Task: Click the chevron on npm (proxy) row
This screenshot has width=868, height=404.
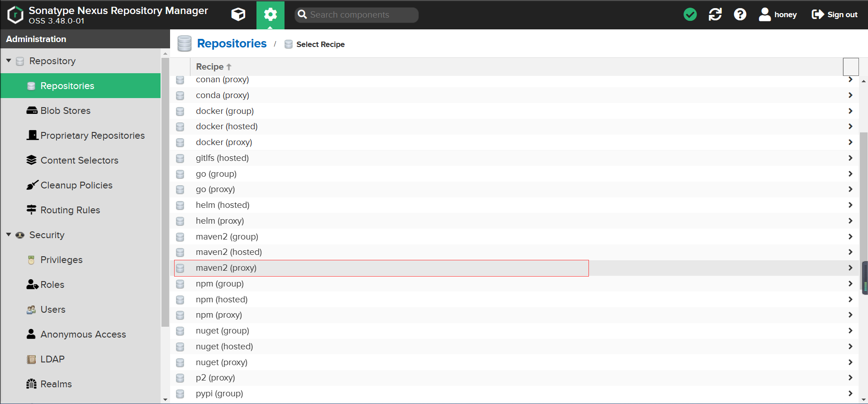Action: tap(850, 315)
